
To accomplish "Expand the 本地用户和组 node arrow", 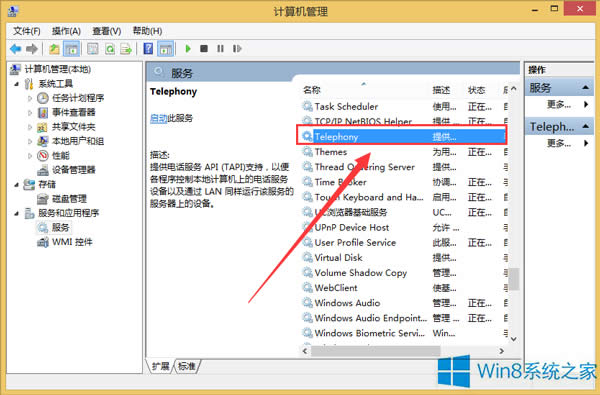I will [x=30, y=141].
